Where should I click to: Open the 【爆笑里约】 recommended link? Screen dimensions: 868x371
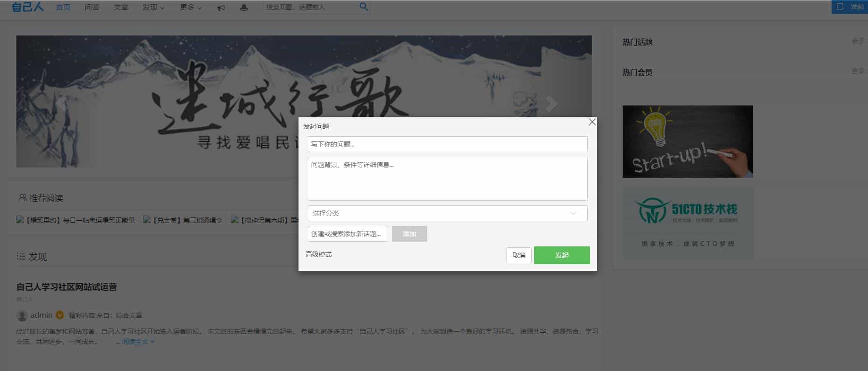pyautogui.click(x=76, y=220)
